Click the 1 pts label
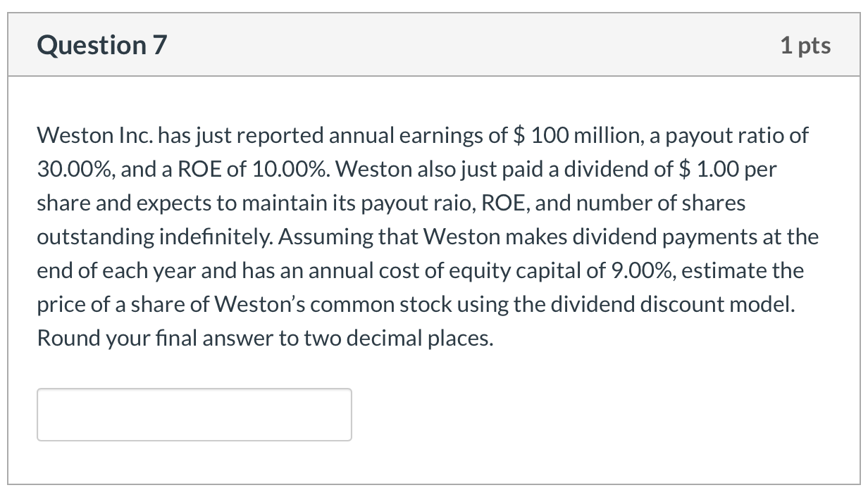868x490 pixels. (x=806, y=44)
